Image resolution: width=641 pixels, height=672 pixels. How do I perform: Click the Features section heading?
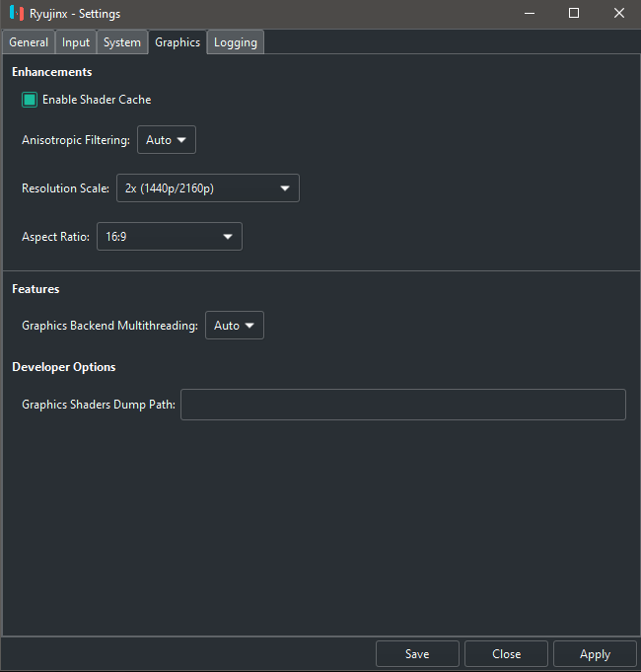pyautogui.click(x=36, y=289)
